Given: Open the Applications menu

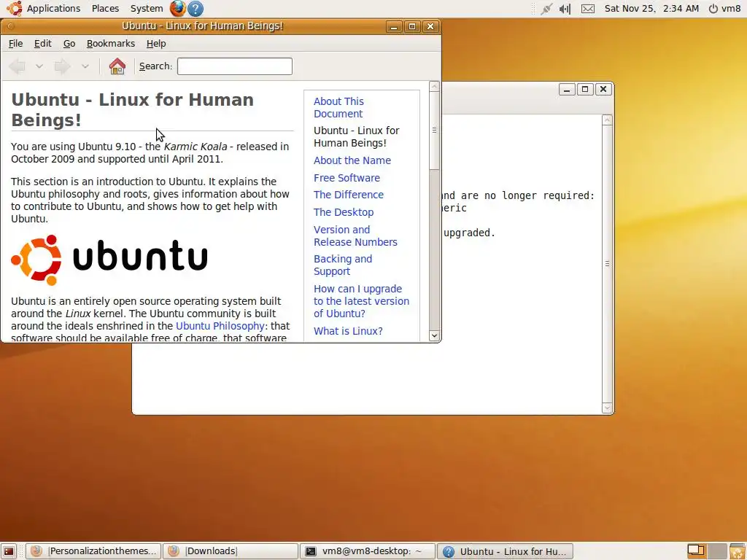Looking at the screenshot, I should click(53, 9).
